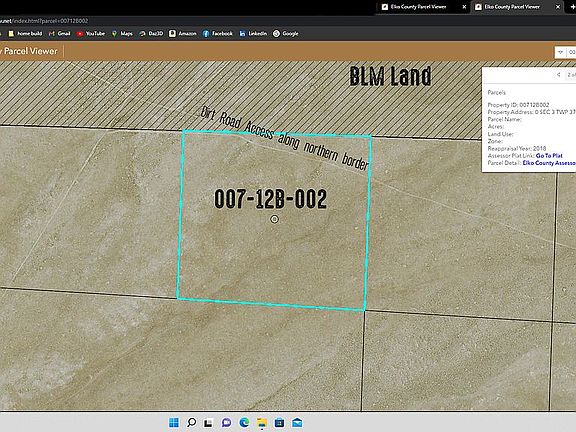The height and width of the screenshot is (432, 576).
Task: Open the Mail app from the taskbar
Action: pyautogui.click(x=297, y=422)
